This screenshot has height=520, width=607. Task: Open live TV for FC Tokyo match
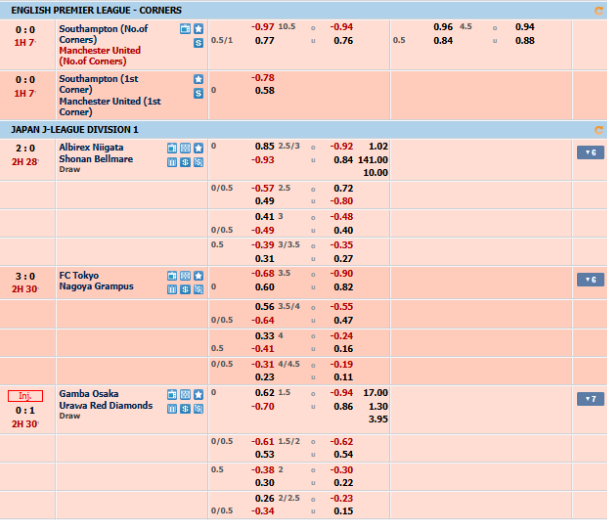[172, 276]
